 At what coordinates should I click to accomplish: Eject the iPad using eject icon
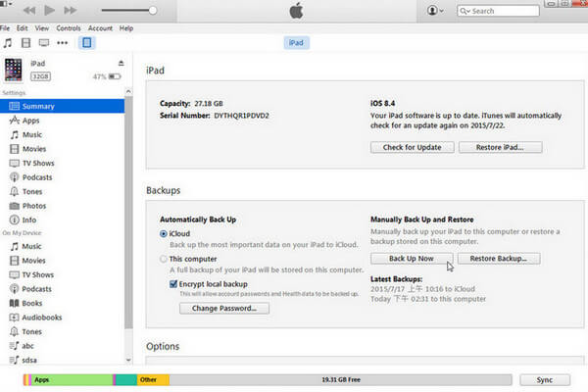click(x=121, y=63)
